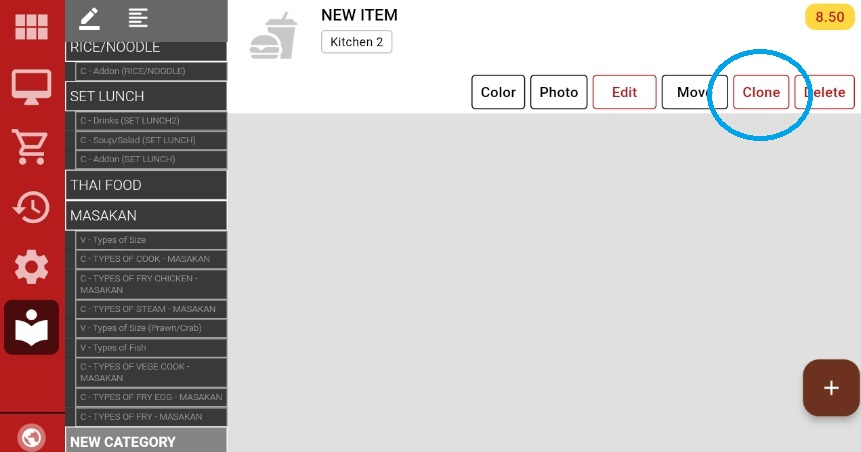Click the Edit button

[x=624, y=92]
